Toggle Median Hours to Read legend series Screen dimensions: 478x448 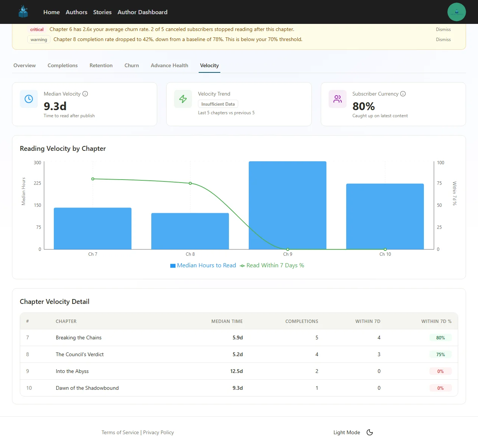coord(203,265)
